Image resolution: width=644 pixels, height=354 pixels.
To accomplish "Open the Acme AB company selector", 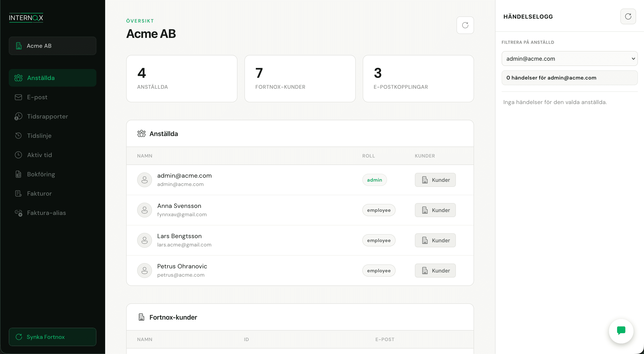I will click(x=53, y=46).
